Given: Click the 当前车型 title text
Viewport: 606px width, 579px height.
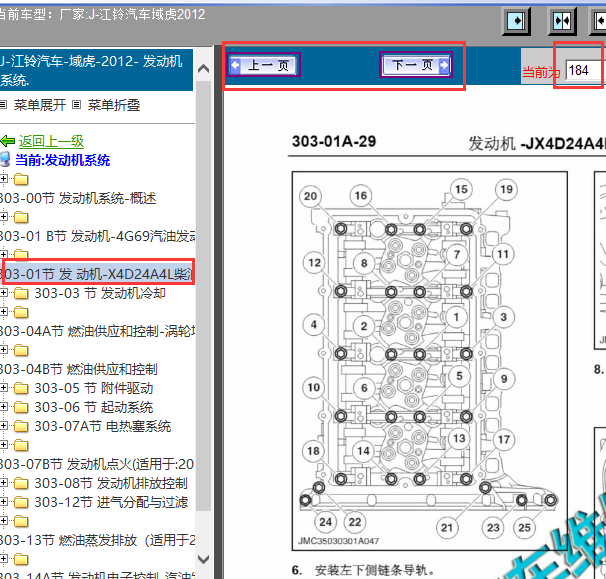Looking at the screenshot, I should (101, 15).
